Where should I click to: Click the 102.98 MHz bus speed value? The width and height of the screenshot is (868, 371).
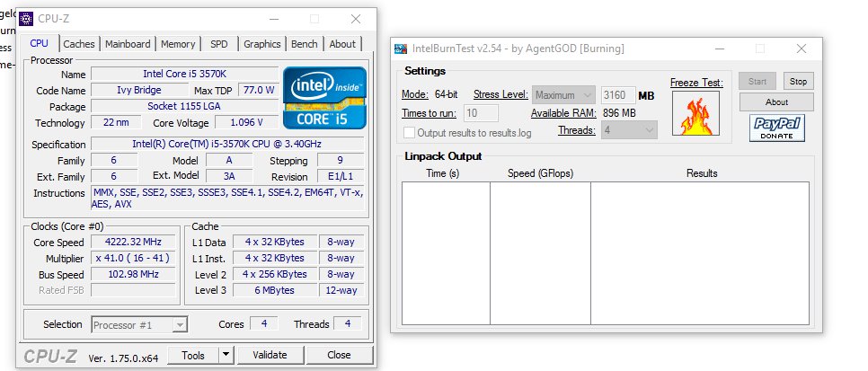point(133,274)
